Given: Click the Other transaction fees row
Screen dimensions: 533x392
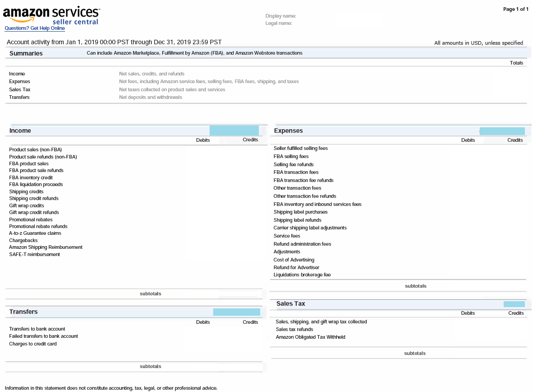Looking at the screenshot, I should pos(297,188).
